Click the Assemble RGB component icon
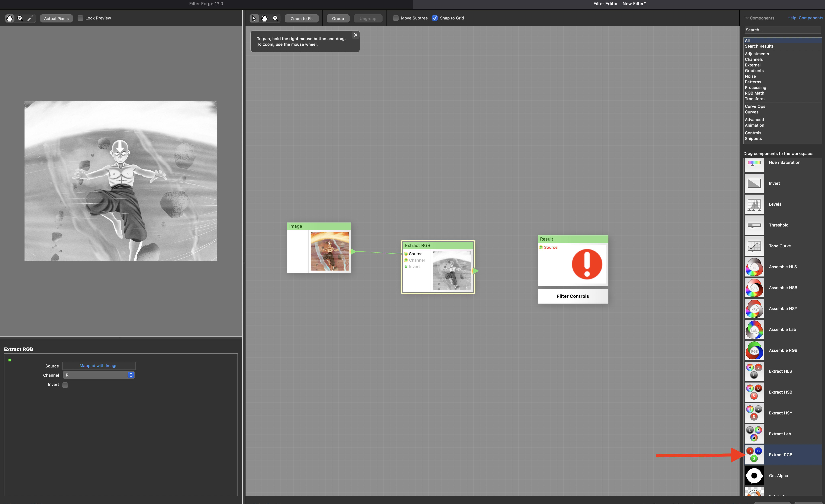The image size is (825, 504). (754, 350)
